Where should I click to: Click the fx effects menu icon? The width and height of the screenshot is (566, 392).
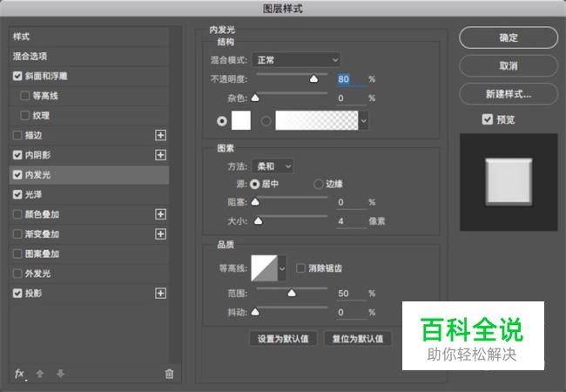click(20, 374)
